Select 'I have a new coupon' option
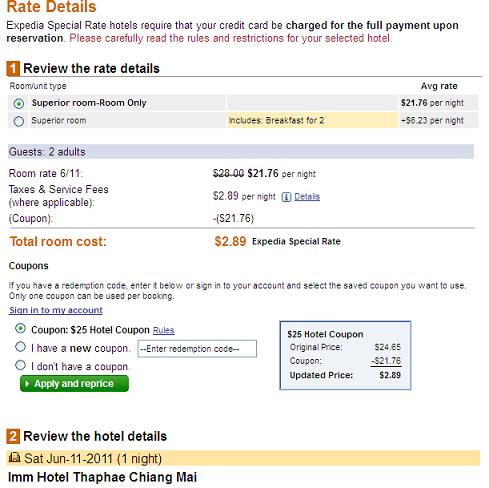Screen dimensions: 489x488 pyautogui.click(x=20, y=347)
